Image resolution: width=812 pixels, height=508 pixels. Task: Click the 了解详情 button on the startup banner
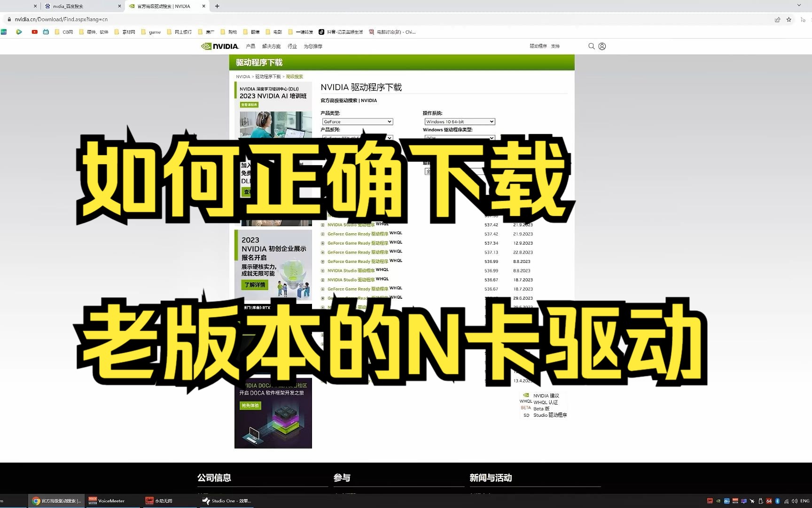coord(255,285)
